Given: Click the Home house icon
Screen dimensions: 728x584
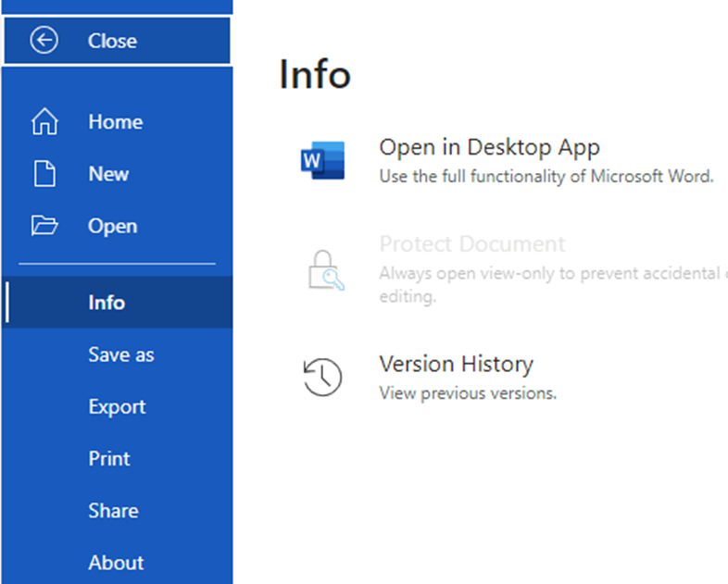Looking at the screenshot, I should (44, 122).
